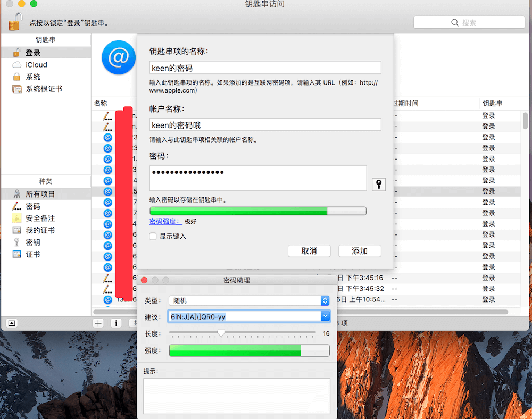The width and height of the screenshot is (532, 419).
Task: Click the 钥匙串 column header
Action: 492,104
